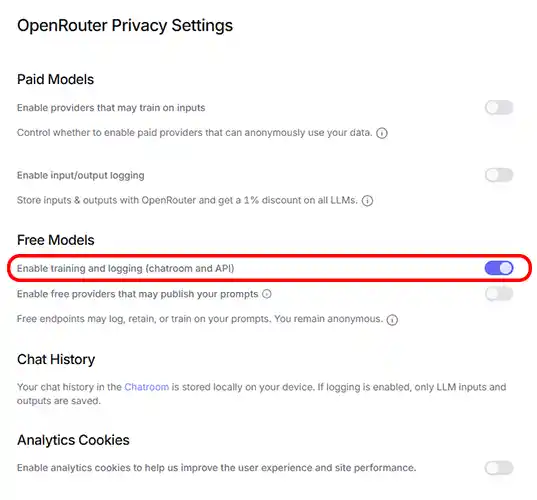Image resolution: width=537 pixels, height=500 pixels.
Task: Open info icon beside anonymously use your data
Action: pyautogui.click(x=382, y=133)
